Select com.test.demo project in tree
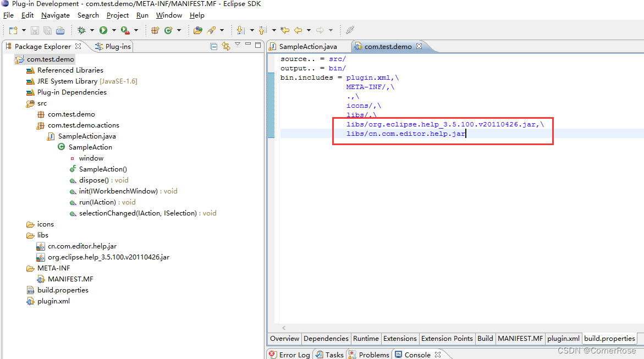This screenshot has height=359, width=644. coord(51,59)
